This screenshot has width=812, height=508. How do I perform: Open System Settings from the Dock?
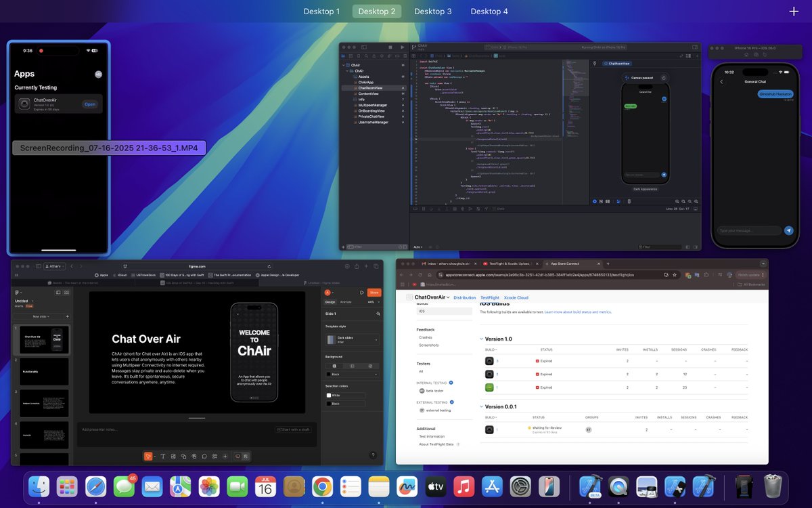point(520,486)
